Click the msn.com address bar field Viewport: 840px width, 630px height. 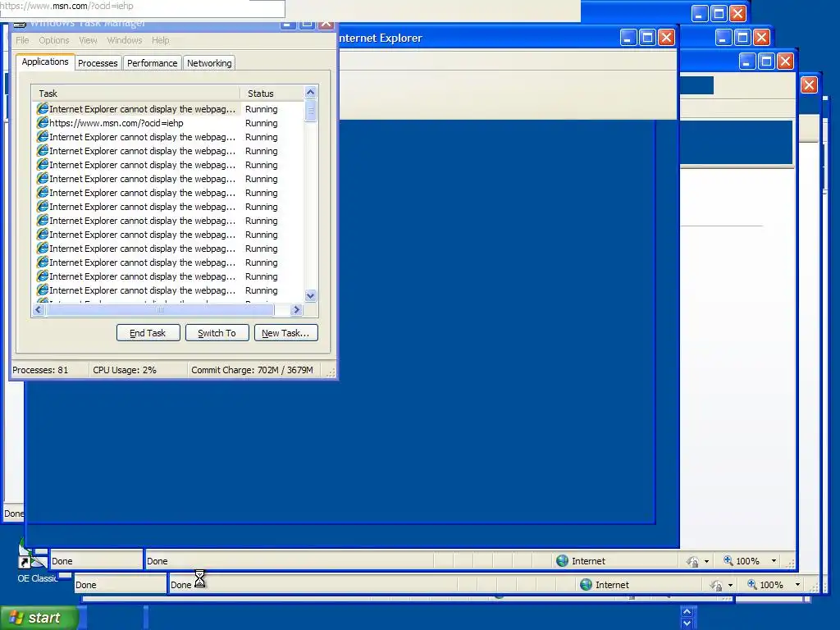[x=142, y=7]
